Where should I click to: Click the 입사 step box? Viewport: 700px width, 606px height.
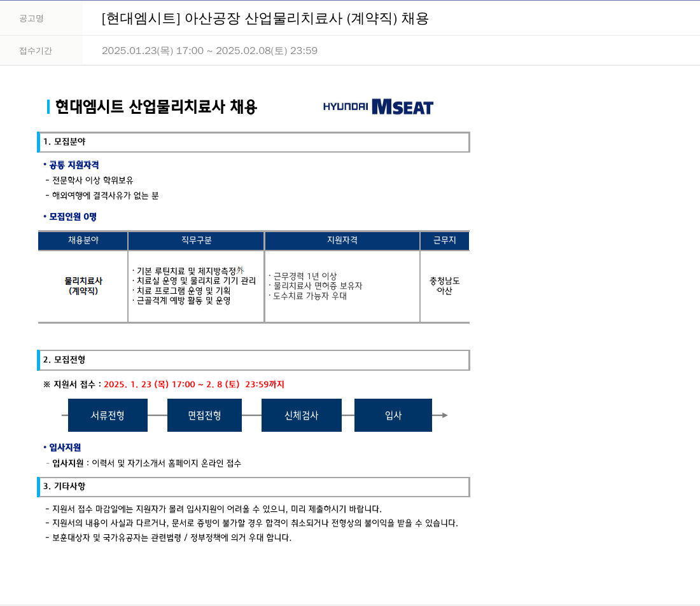tap(393, 415)
